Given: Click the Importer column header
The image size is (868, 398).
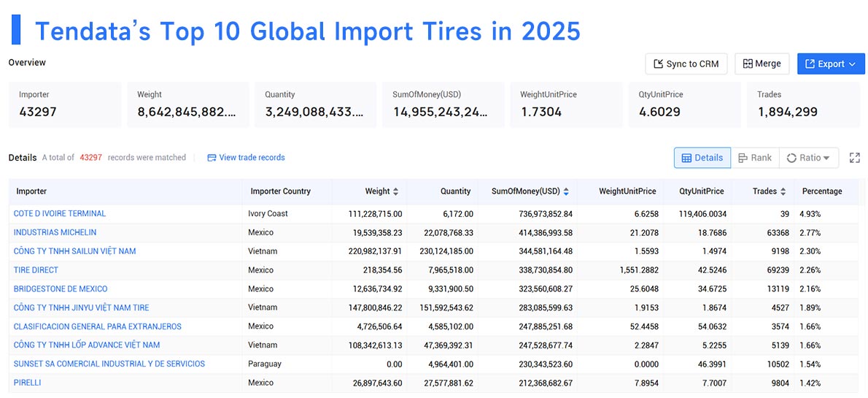Looking at the screenshot, I should click(31, 191).
